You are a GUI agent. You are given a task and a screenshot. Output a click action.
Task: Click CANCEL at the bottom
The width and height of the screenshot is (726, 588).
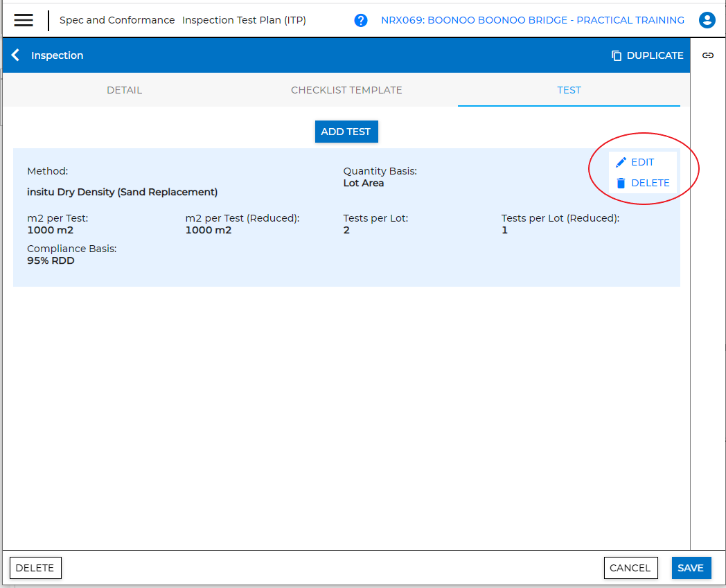630,567
